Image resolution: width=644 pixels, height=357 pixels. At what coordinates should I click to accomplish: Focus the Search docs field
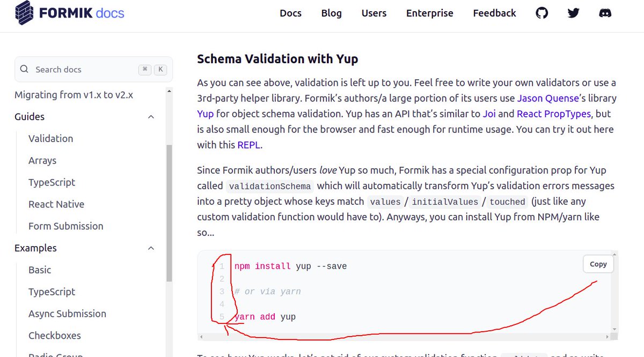coord(93,69)
